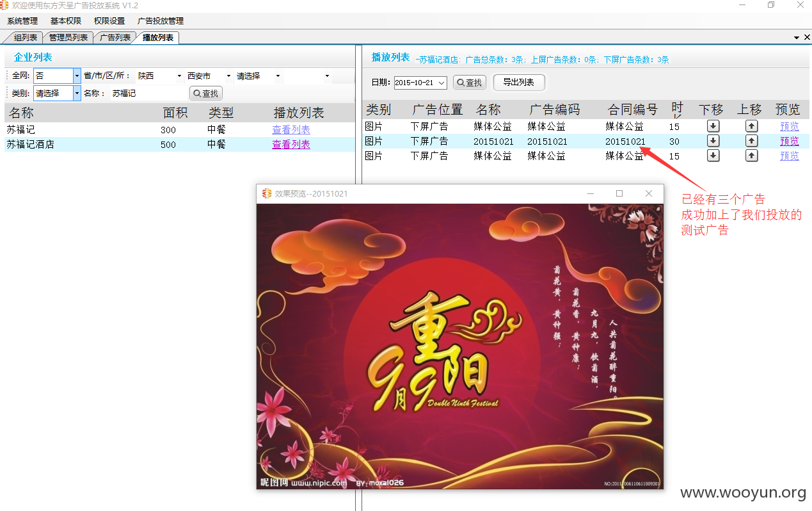812x511 pixels.
Task: Expand the 类别 dropdown showing 请选择
Action: click(77, 93)
